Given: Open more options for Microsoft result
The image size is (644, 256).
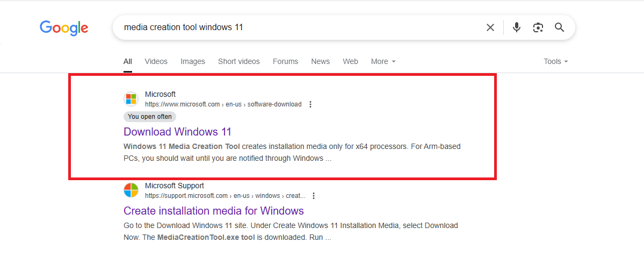Looking at the screenshot, I should tap(310, 104).
